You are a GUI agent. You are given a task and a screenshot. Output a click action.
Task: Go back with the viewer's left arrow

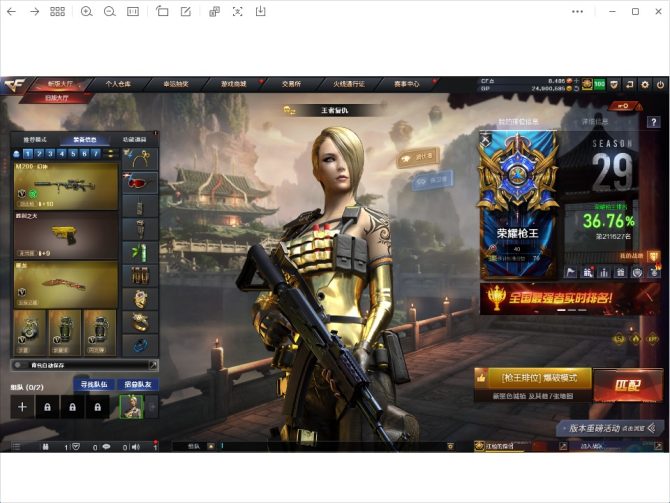point(12,12)
